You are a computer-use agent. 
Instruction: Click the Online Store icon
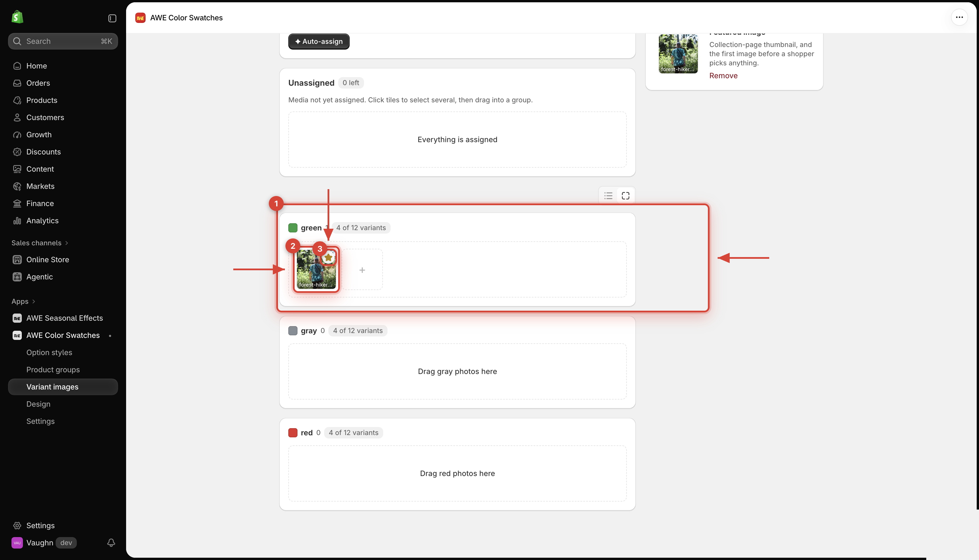pos(17,260)
